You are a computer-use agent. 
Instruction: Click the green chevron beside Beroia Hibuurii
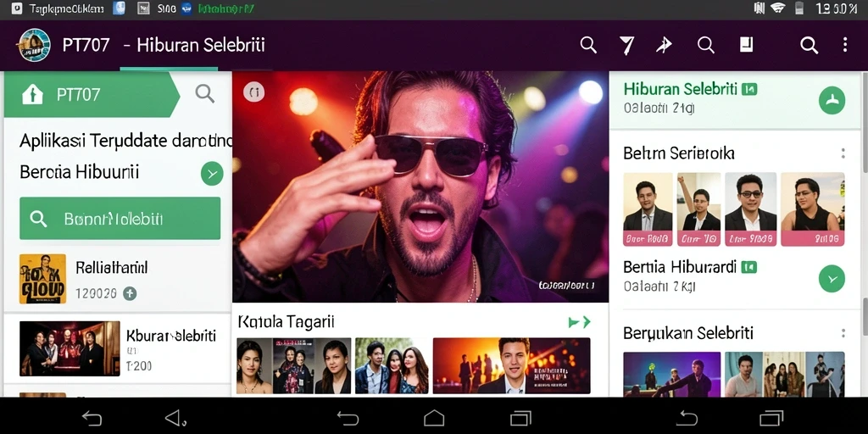coord(212,173)
